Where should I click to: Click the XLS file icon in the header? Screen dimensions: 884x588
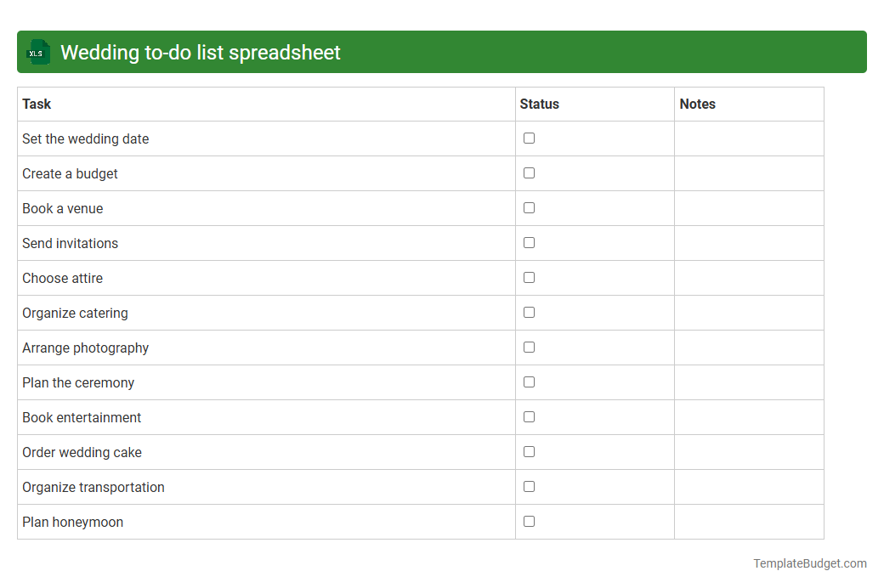tap(37, 52)
